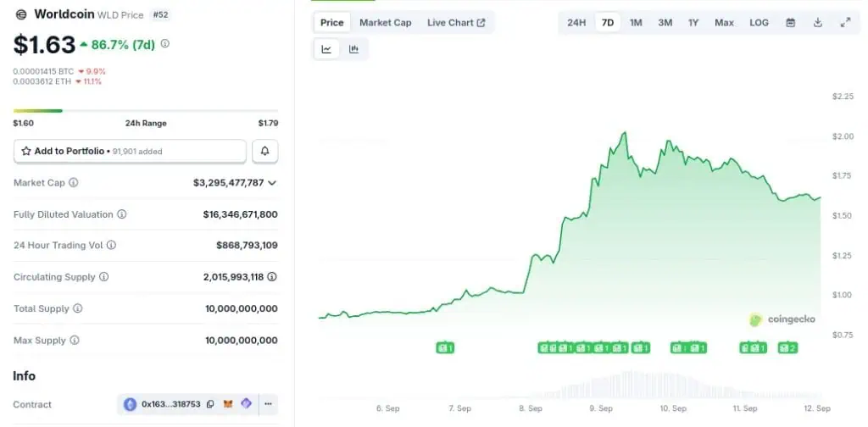Image resolution: width=868 pixels, height=427 pixels.
Task: Open the calendar date range picker
Action: [x=790, y=23]
